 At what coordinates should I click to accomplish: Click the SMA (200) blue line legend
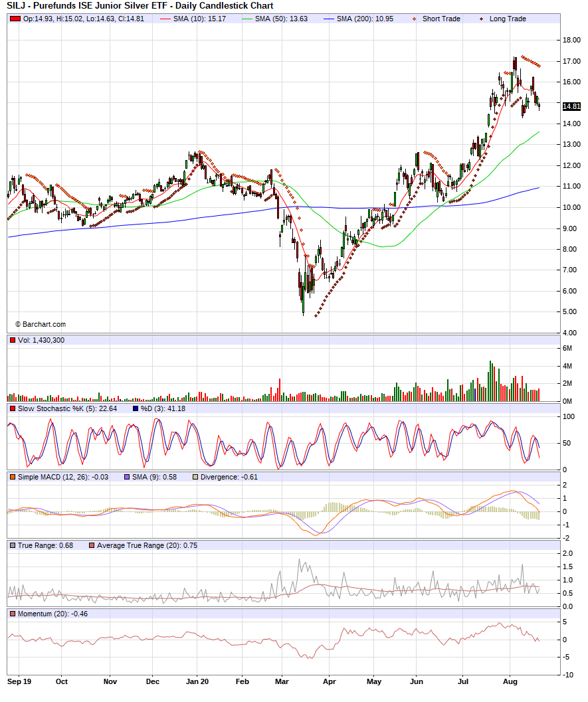[329, 19]
